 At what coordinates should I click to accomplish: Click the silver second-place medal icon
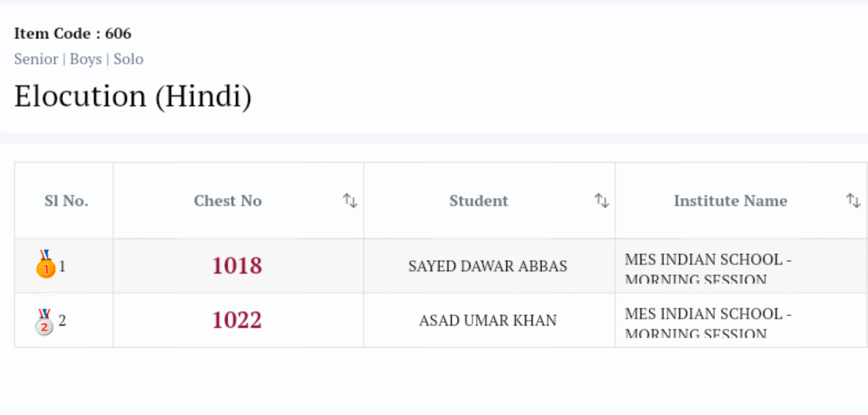tap(45, 321)
